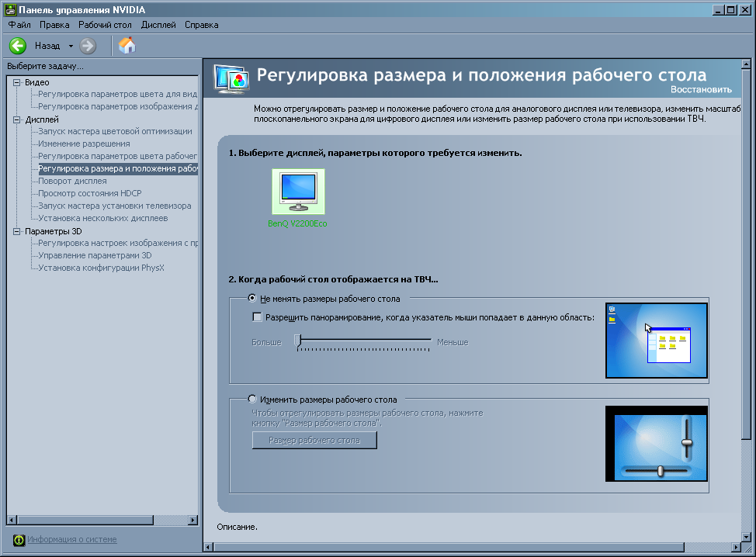Open 'Запуск мастера цветовой оптимизации' item
756x557 pixels.
click(x=115, y=131)
